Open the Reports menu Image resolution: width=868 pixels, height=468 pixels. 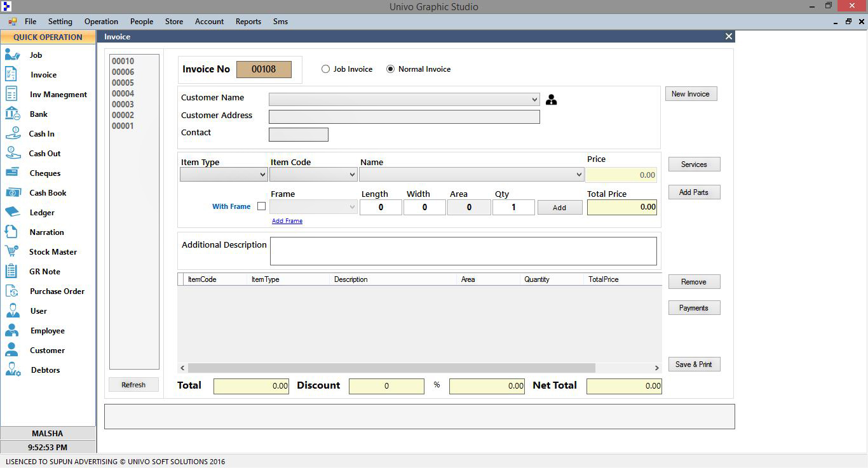pyautogui.click(x=248, y=22)
